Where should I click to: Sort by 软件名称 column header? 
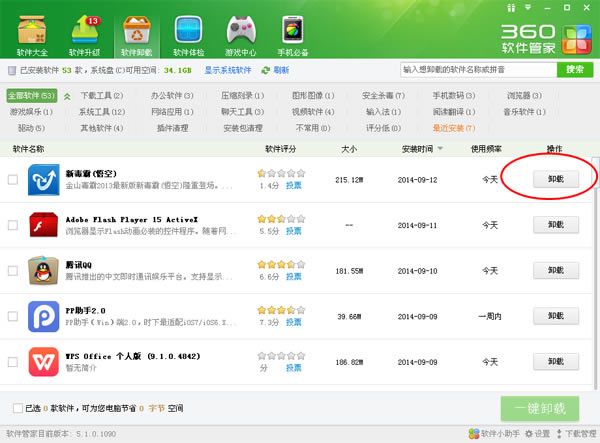pyautogui.click(x=28, y=149)
